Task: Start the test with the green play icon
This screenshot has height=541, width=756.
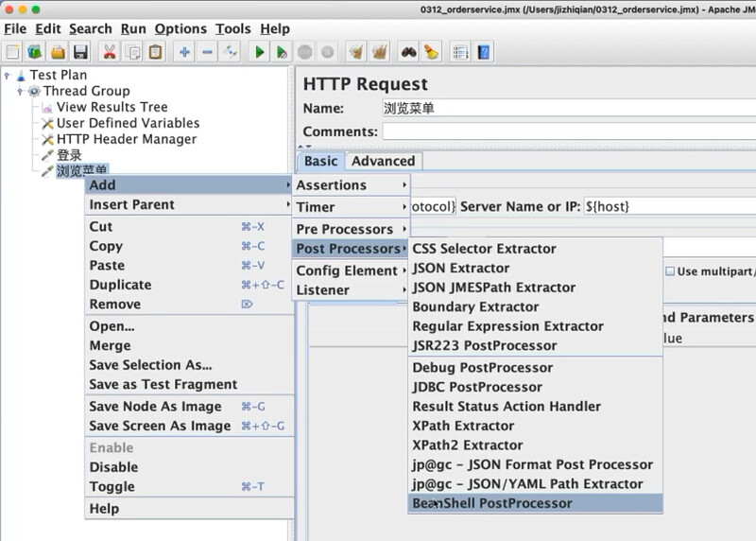Action: point(259,52)
